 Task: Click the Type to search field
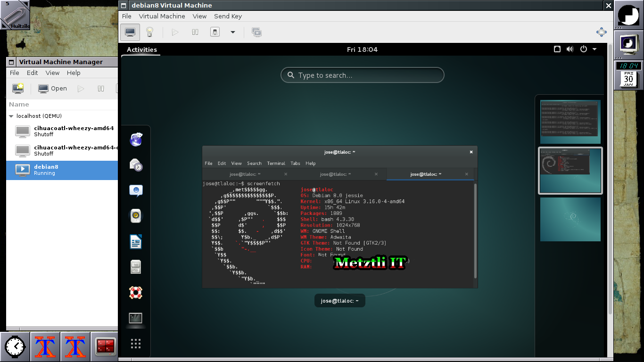click(362, 75)
